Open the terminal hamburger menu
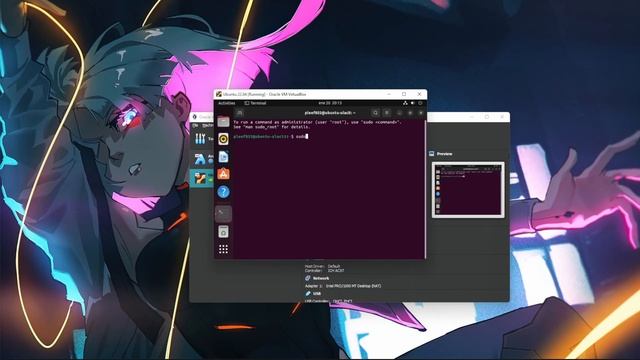Screen dimensions: 640x360 [x=387, y=113]
